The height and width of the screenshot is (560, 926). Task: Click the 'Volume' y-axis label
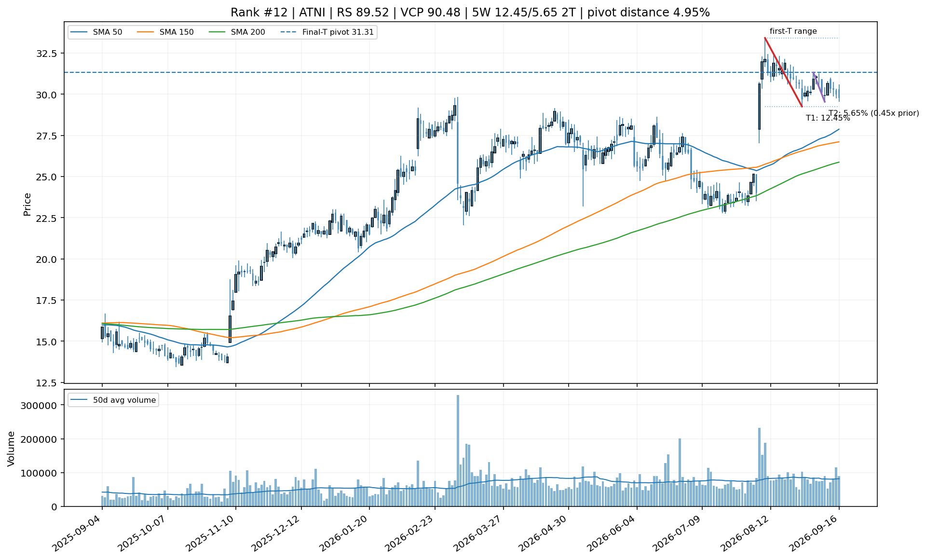click(11, 449)
